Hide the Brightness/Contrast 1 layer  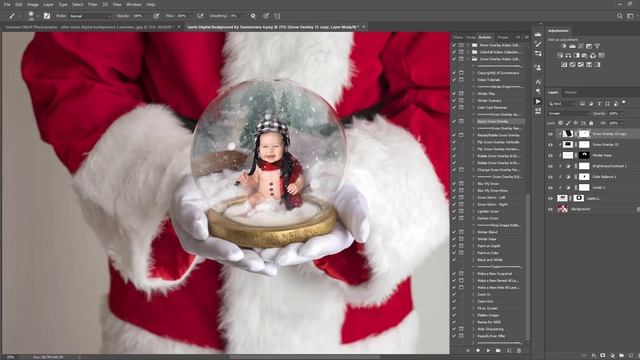pyautogui.click(x=551, y=166)
